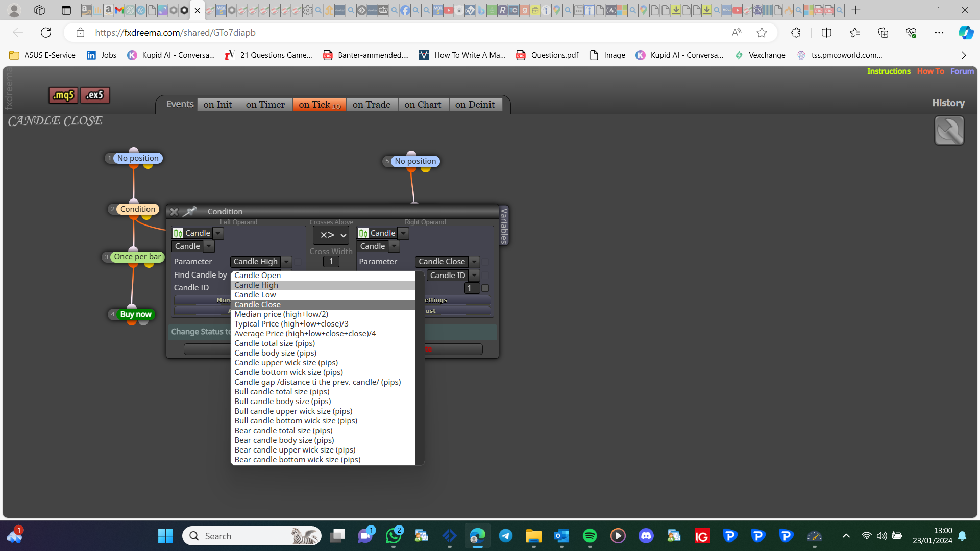
Task: Open the Variables side tab
Action: (x=504, y=226)
